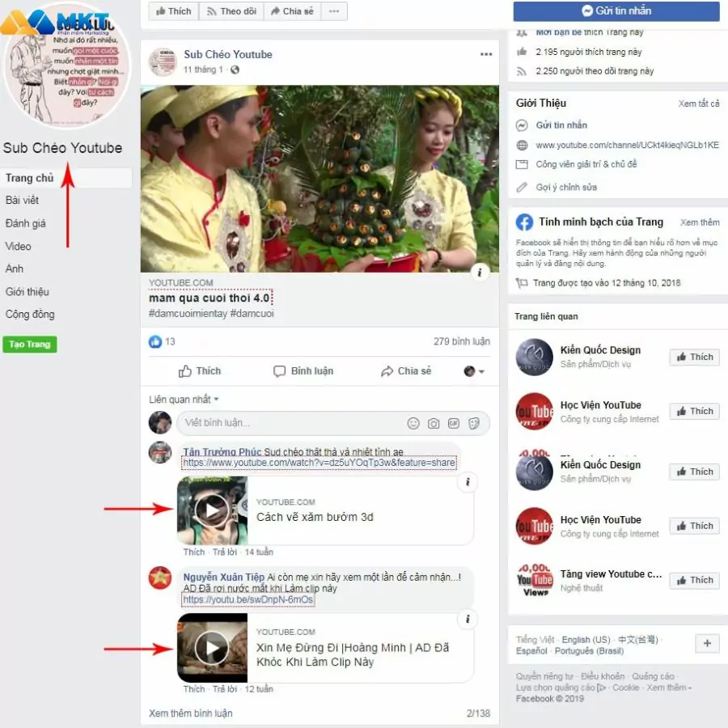The height and width of the screenshot is (728, 728).
Task: Like the post with the Thích thumbs-up
Action: point(200,371)
